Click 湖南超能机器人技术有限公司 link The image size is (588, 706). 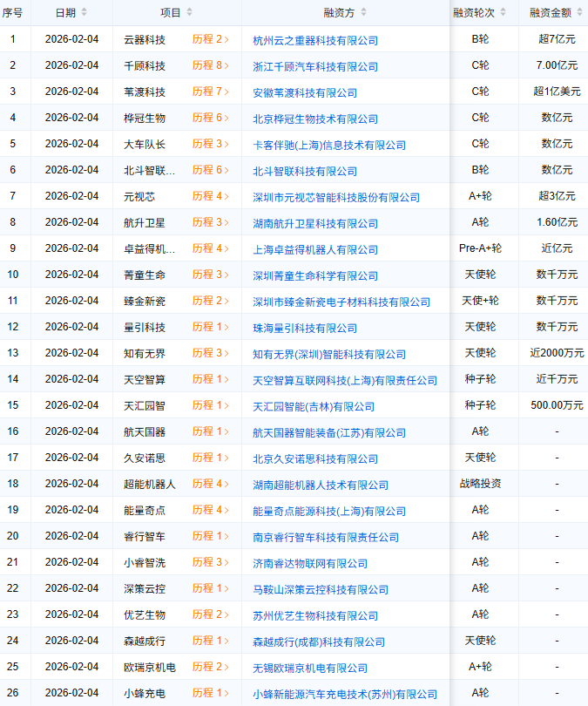(321, 485)
